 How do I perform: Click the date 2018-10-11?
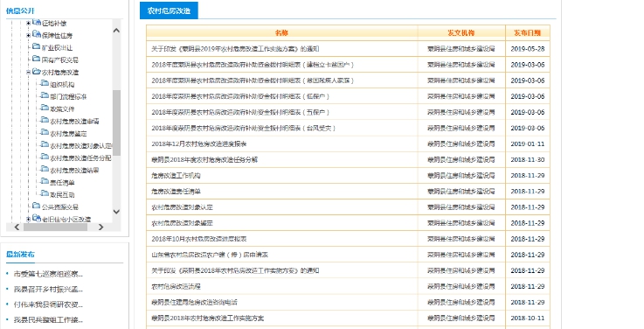click(x=528, y=318)
